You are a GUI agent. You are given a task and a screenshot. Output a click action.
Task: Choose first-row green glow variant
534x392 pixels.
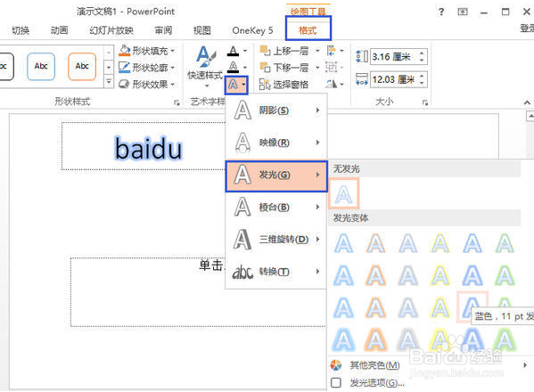(x=505, y=243)
